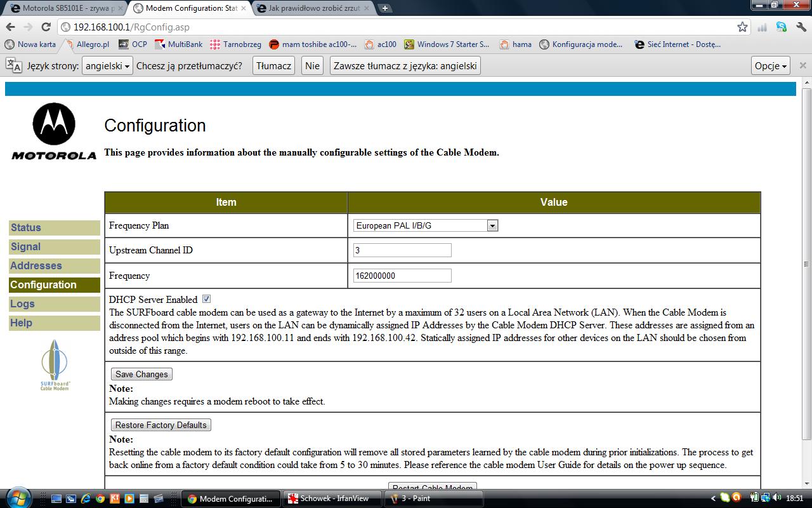The height and width of the screenshot is (508, 812).
Task: Open the media player quick launch icon
Action: [129, 498]
